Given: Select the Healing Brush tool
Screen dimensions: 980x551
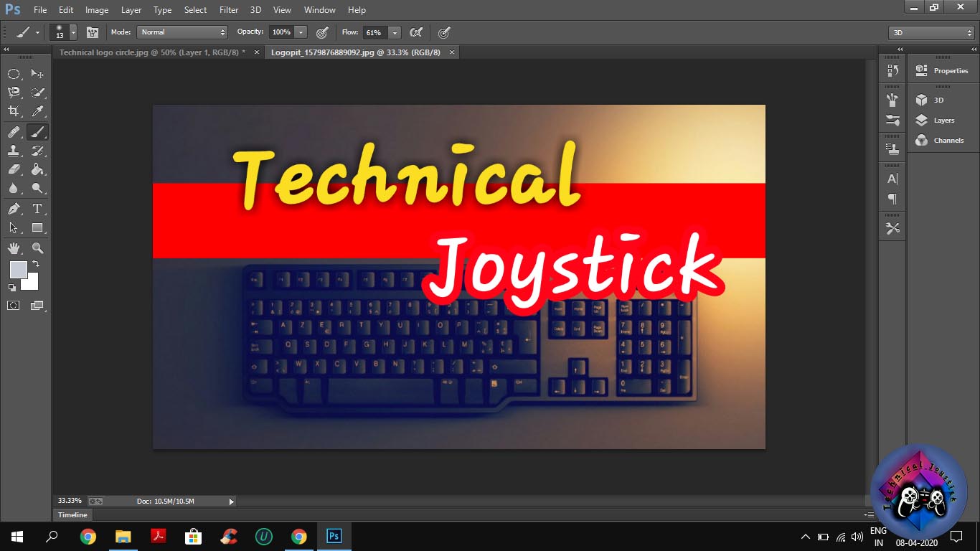Looking at the screenshot, I should [14, 132].
